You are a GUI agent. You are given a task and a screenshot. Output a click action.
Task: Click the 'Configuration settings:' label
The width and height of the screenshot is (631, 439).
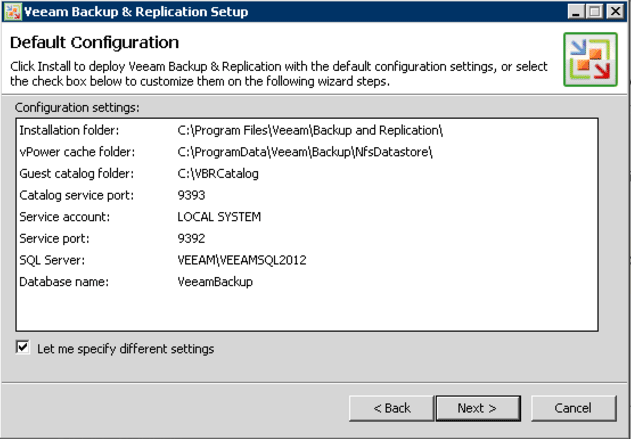coord(76,107)
